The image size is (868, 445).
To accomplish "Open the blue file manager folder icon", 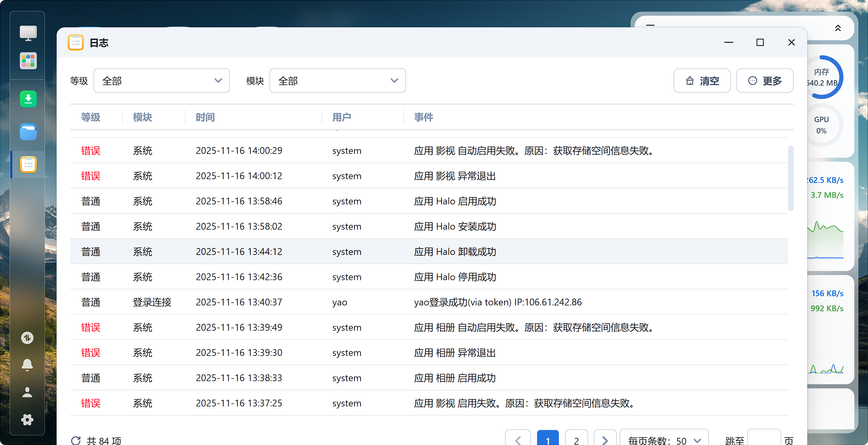I will 28,132.
